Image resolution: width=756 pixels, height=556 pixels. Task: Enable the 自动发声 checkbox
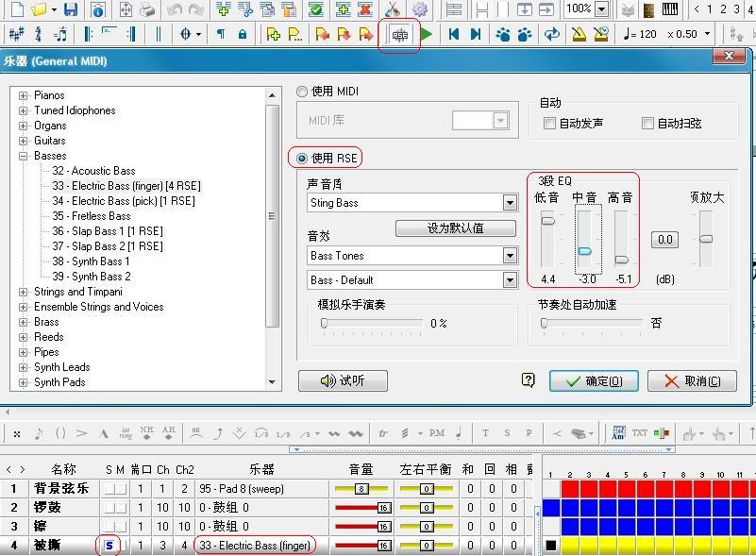tap(550, 124)
